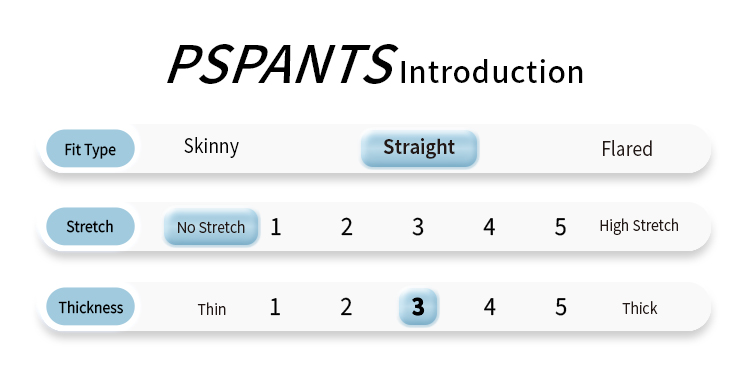The width and height of the screenshot is (750, 383).
Task: Select the highlighted Straight fit option
Action: click(419, 148)
